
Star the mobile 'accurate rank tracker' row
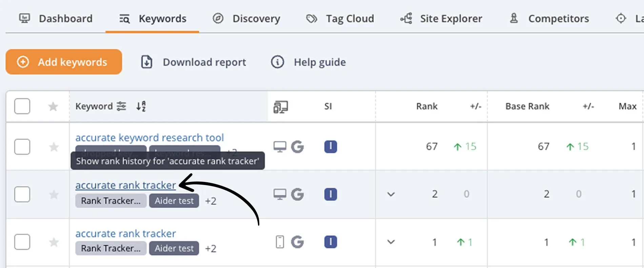tap(54, 242)
